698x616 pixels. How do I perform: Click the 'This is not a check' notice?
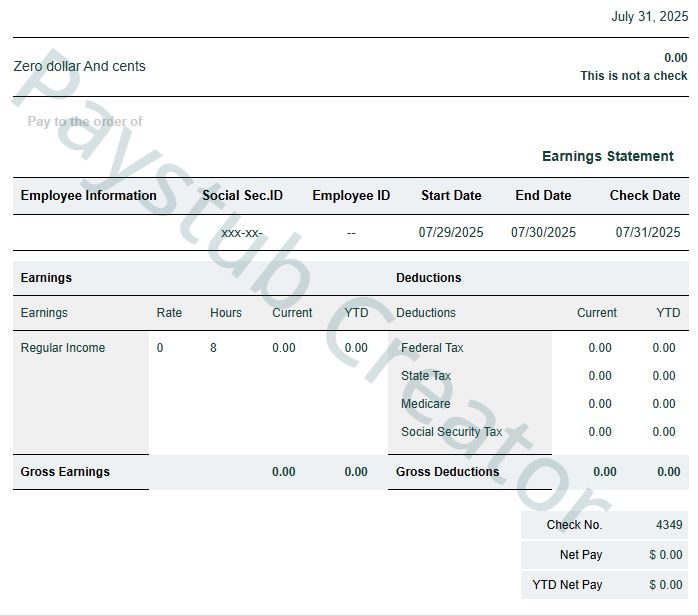tap(633, 76)
